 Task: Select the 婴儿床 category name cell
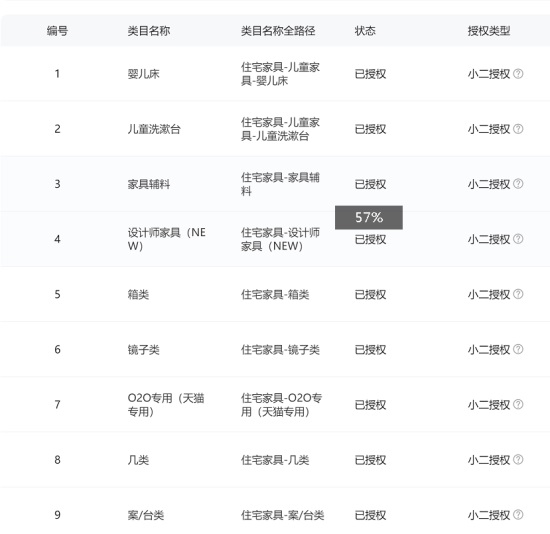click(x=143, y=74)
